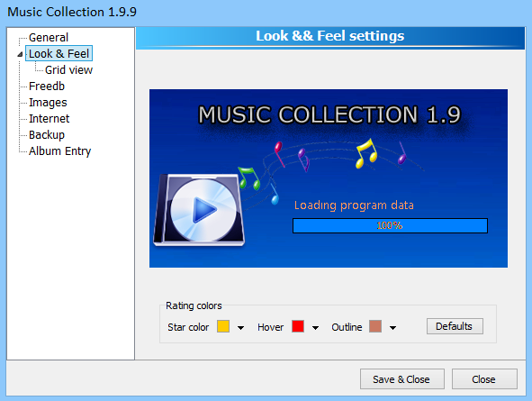Collapse the Look & Feel tree node
This screenshot has width=532, height=401.
tap(20, 54)
